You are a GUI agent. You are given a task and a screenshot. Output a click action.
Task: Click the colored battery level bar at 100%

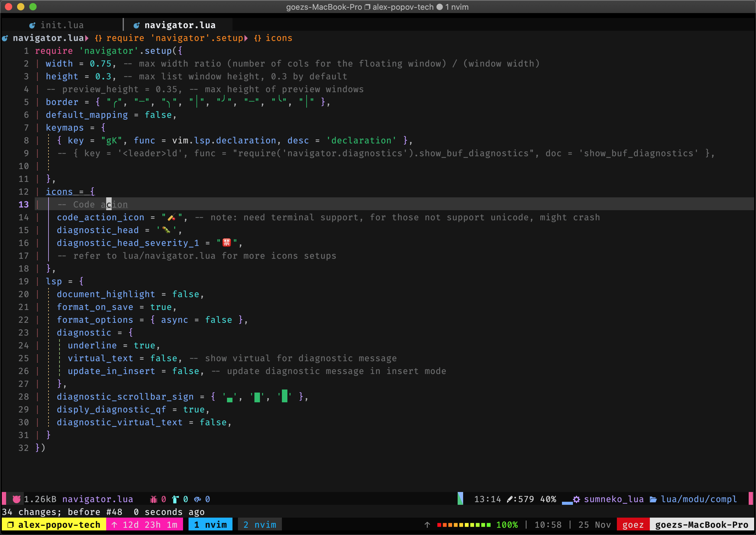point(464,524)
